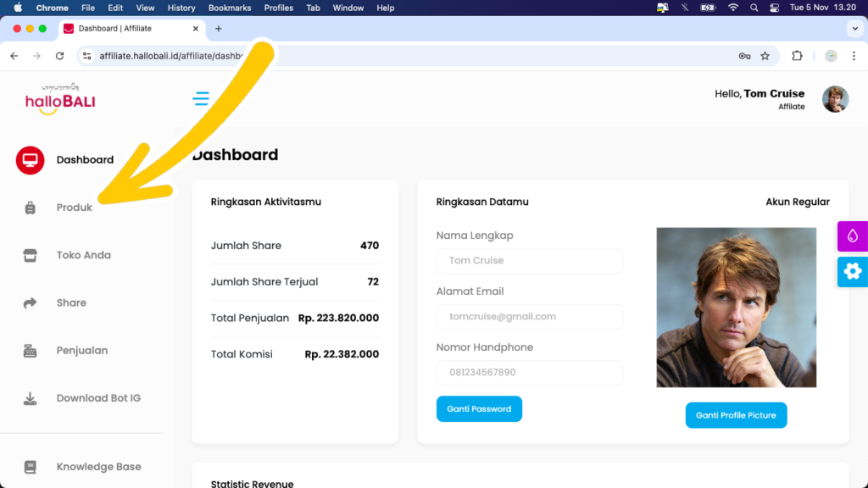The image size is (868, 488).
Task: Close the Dashboard | Affiliate tab
Action: tap(196, 29)
